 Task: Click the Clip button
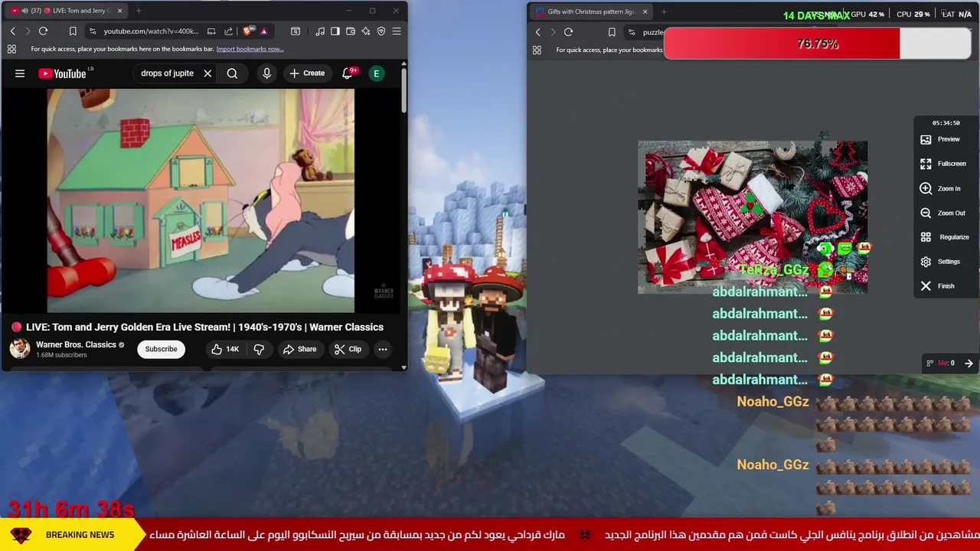point(348,349)
